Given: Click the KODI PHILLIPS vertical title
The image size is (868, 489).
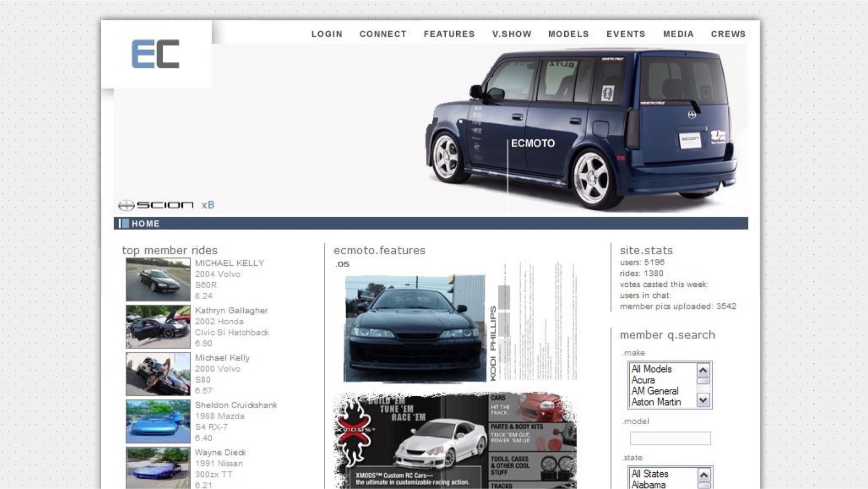Looking at the screenshot, I should pos(493,343).
